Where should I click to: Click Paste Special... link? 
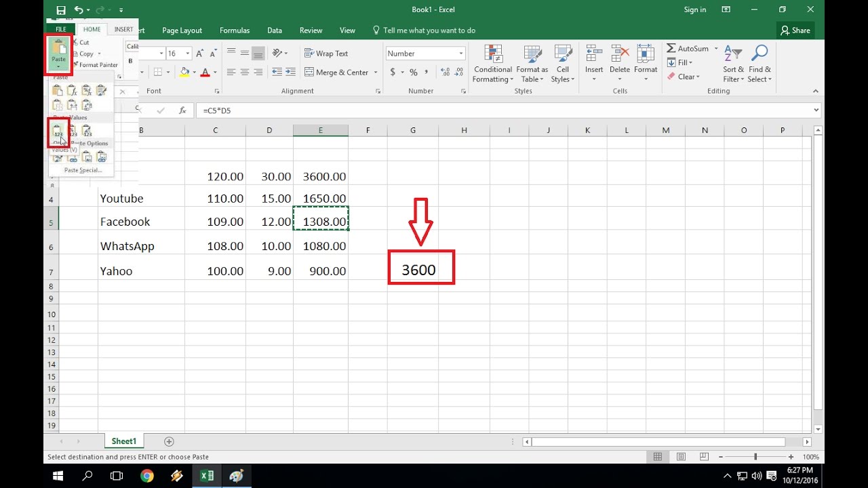tap(83, 170)
